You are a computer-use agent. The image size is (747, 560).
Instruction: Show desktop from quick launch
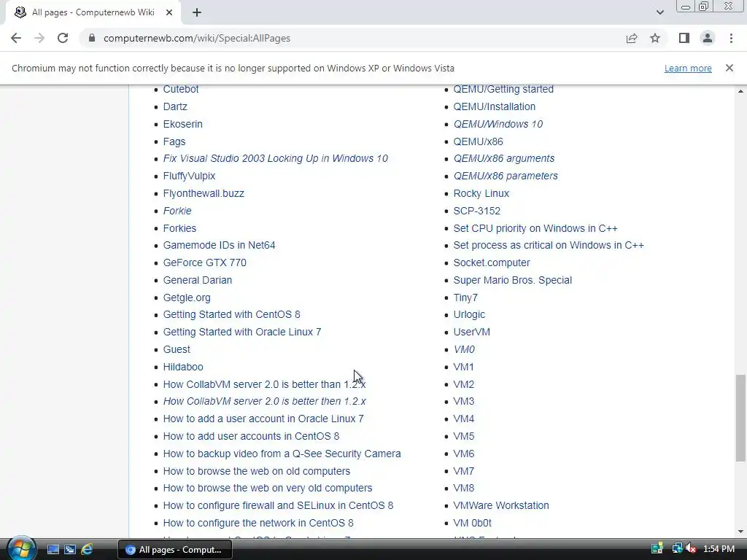point(53,550)
